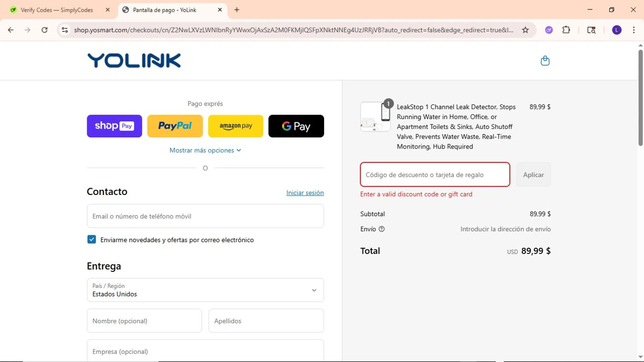Pay with Shop Pay
The image size is (644, 362).
coord(114,126)
